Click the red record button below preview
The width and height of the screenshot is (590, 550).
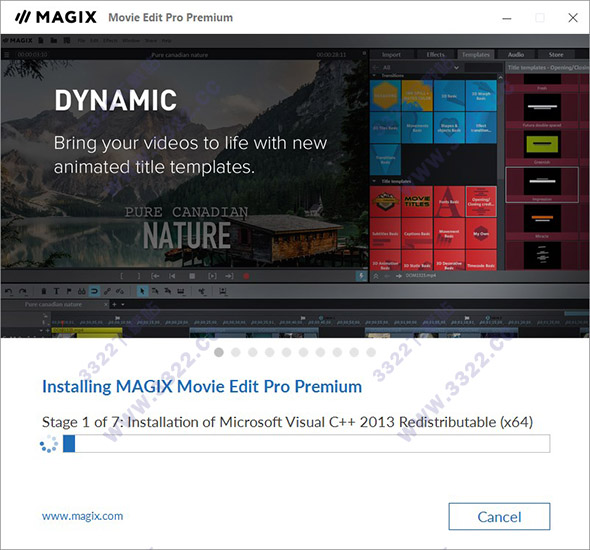[246, 276]
